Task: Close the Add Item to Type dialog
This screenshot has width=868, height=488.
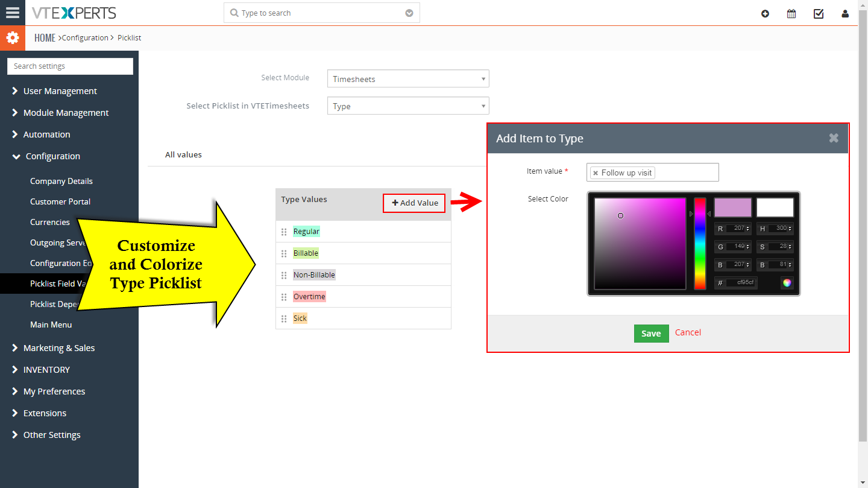Action: click(834, 138)
